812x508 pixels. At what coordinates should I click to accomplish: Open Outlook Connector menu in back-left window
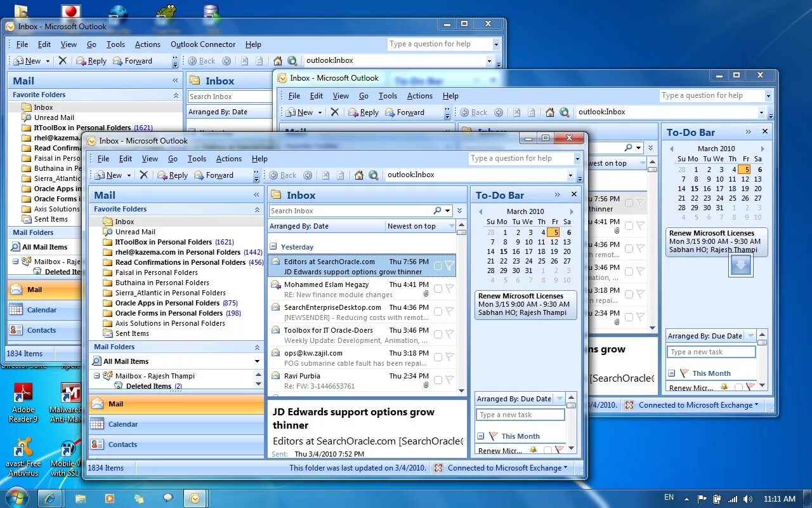203,44
